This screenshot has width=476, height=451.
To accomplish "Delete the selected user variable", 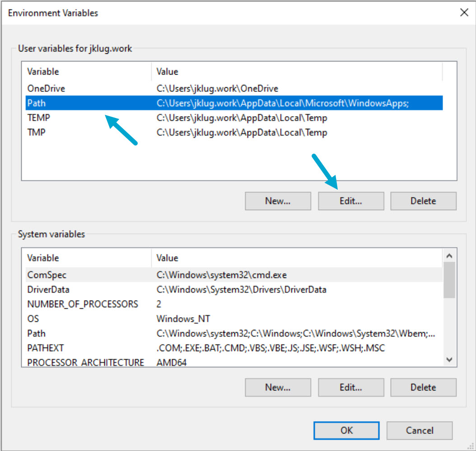I will (423, 201).
